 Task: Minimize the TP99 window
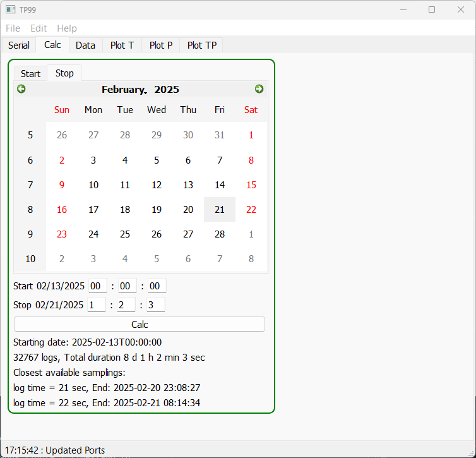pyautogui.click(x=403, y=9)
